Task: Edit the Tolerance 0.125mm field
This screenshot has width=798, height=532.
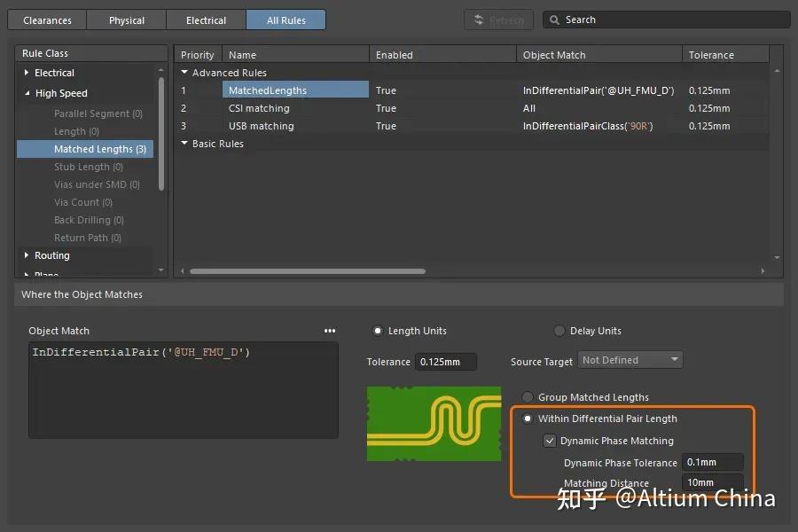Action: [446, 362]
